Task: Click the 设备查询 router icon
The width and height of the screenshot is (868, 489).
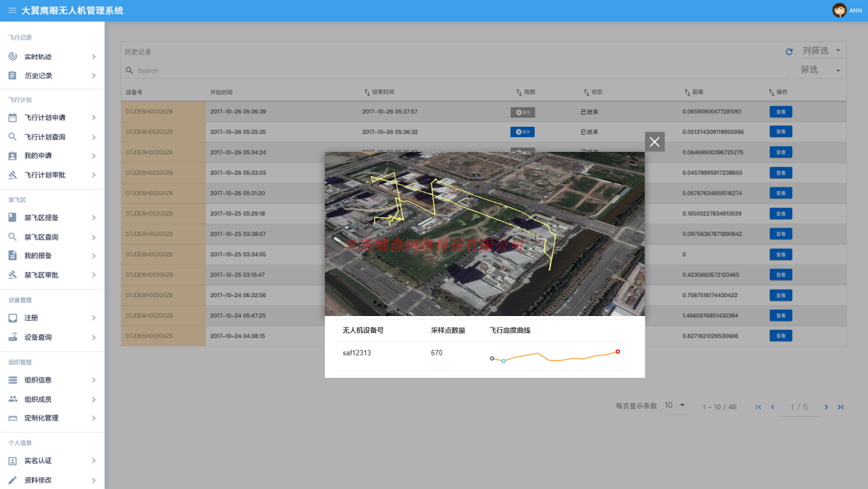Action: coord(12,337)
